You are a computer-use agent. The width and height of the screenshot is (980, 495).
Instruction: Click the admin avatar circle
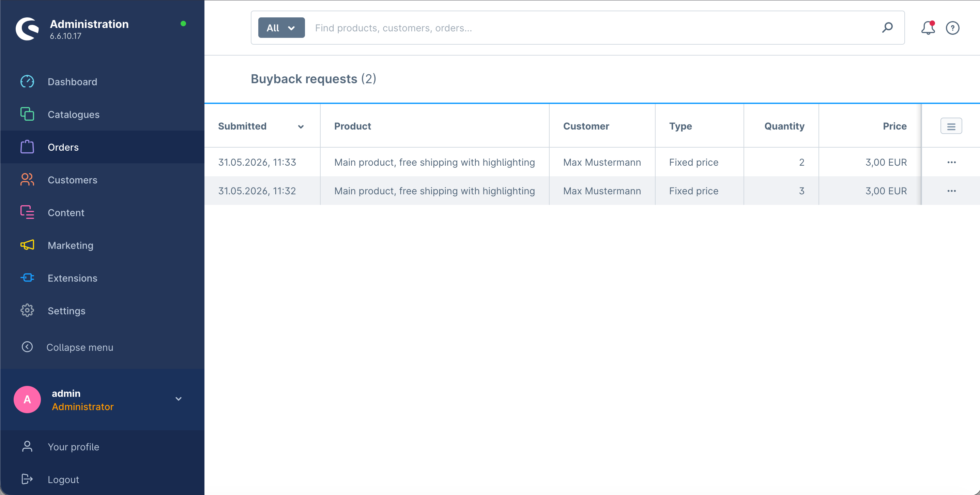(27, 400)
